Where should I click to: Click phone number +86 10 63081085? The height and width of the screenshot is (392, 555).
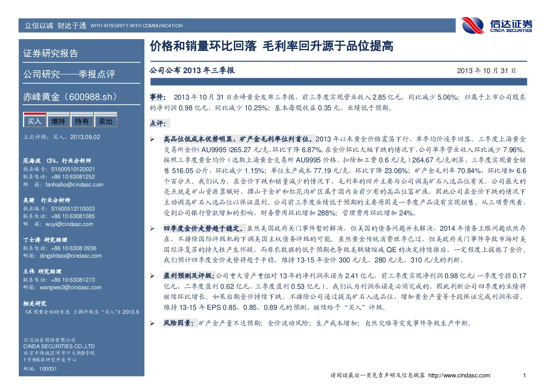pos(73,216)
